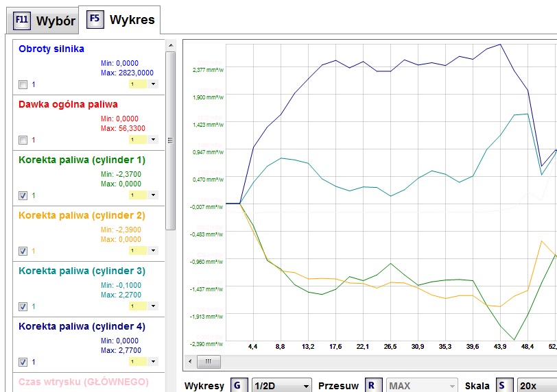Open the 20x scale dropdown
Screen dimensions: 557x392
(537, 386)
